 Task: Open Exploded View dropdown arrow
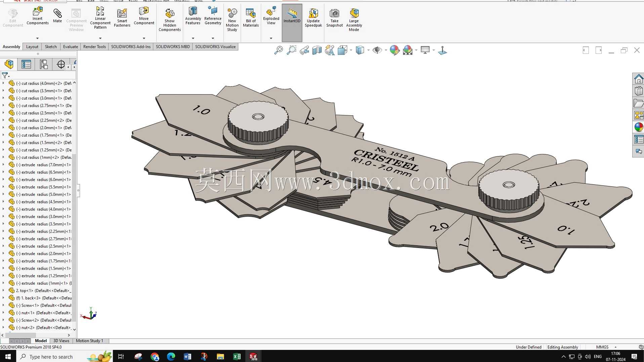[x=271, y=38]
